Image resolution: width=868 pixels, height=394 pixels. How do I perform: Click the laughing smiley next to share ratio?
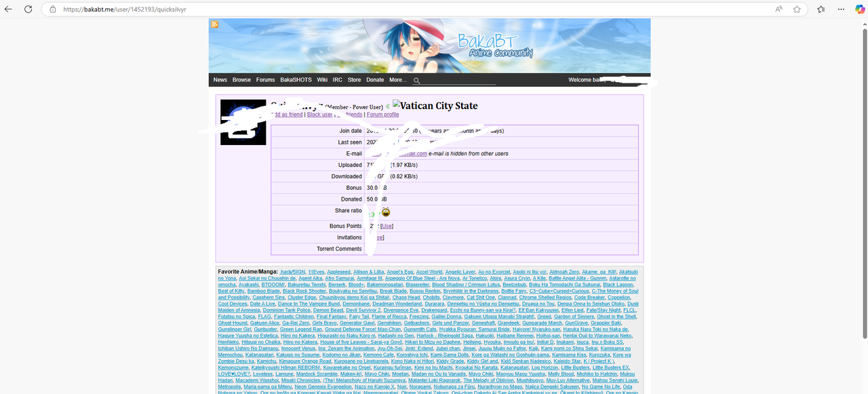386,213
